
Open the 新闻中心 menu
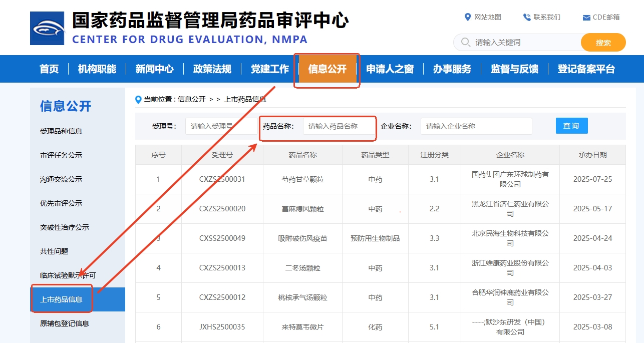tap(155, 69)
